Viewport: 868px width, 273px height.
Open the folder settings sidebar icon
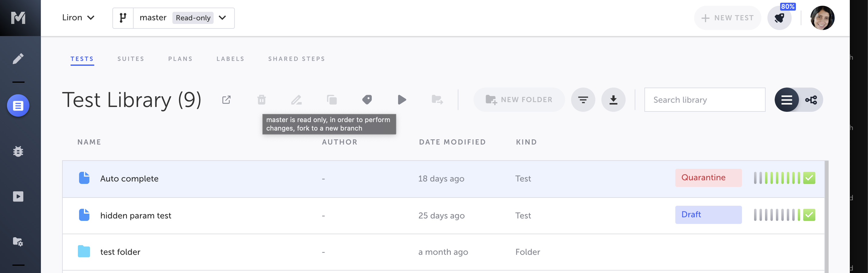[x=18, y=242]
